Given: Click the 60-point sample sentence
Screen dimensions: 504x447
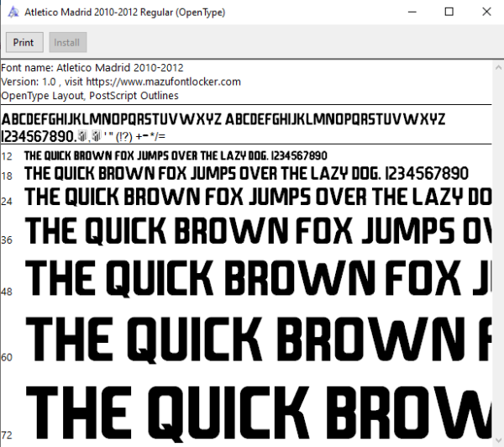Looking at the screenshot, I should 258,340.
